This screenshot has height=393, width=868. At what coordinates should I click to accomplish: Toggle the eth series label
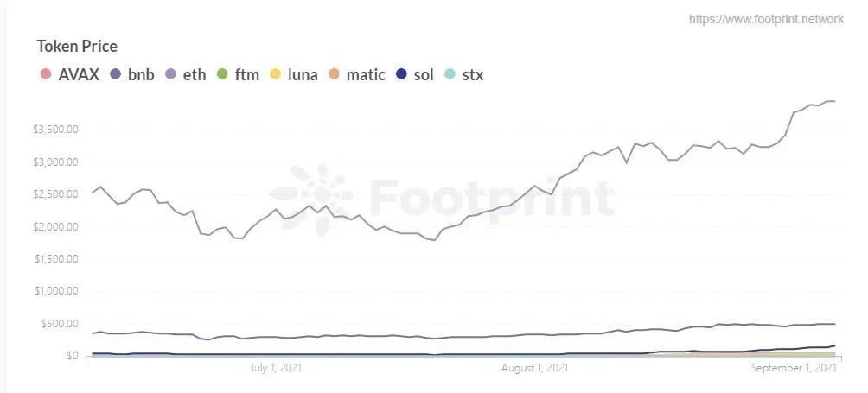(x=195, y=74)
